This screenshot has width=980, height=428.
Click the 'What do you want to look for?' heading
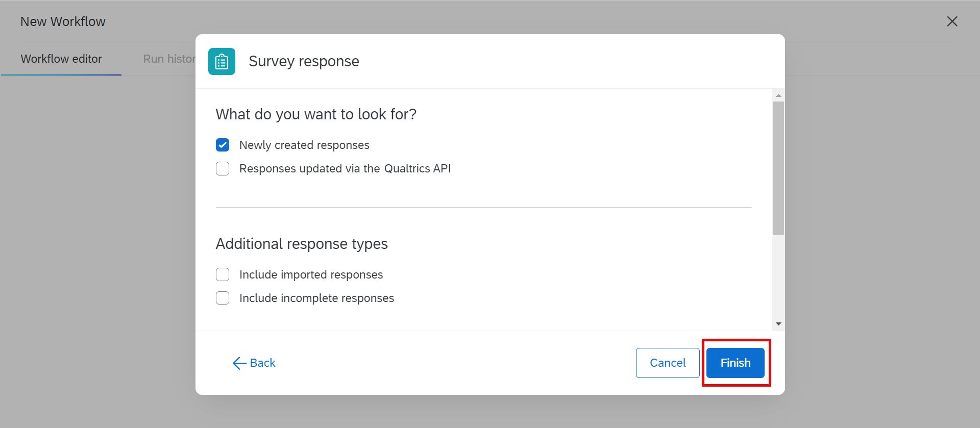click(x=316, y=115)
